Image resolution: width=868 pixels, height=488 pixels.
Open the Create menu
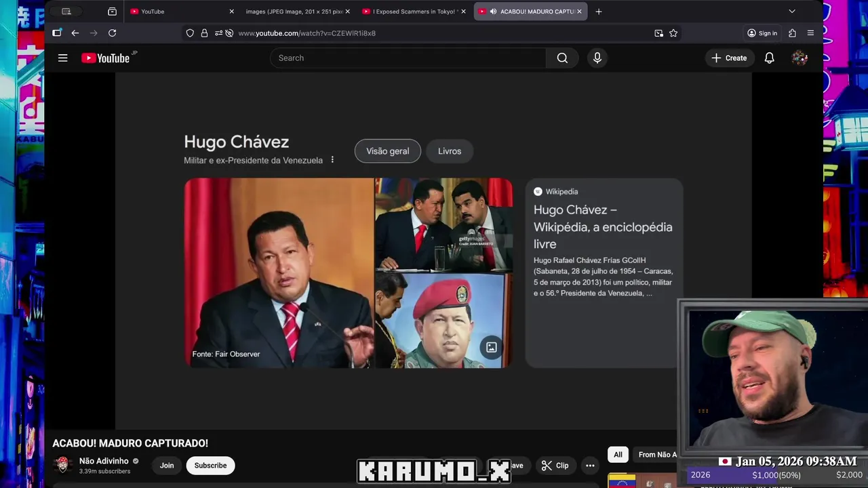(x=729, y=58)
